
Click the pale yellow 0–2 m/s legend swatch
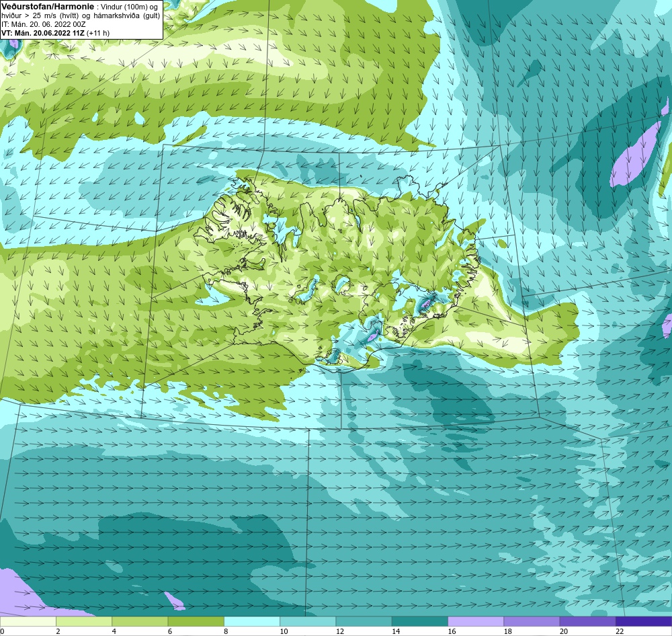tap(28, 621)
